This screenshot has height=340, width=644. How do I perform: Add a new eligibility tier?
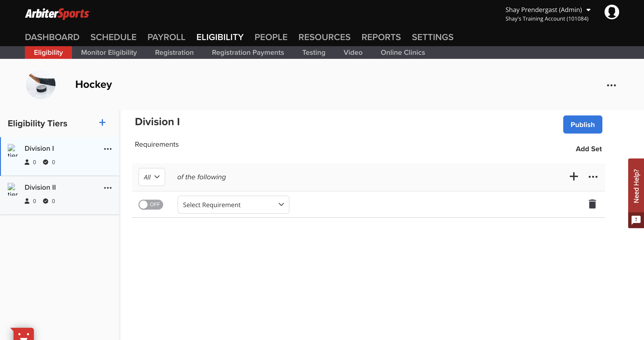pos(102,122)
